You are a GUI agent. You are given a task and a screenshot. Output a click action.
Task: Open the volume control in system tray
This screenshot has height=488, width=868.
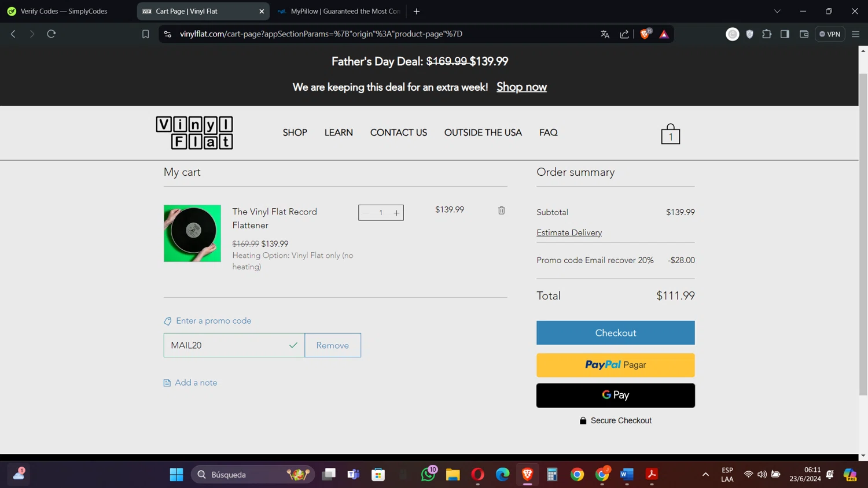click(x=762, y=475)
